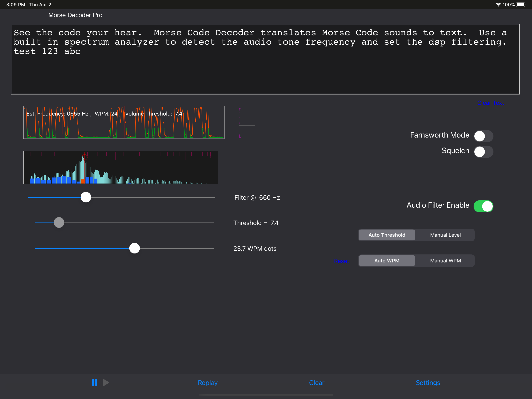Screen dimensions: 532x399
Task: Disable Audio Filter Enable
Action: point(484,206)
